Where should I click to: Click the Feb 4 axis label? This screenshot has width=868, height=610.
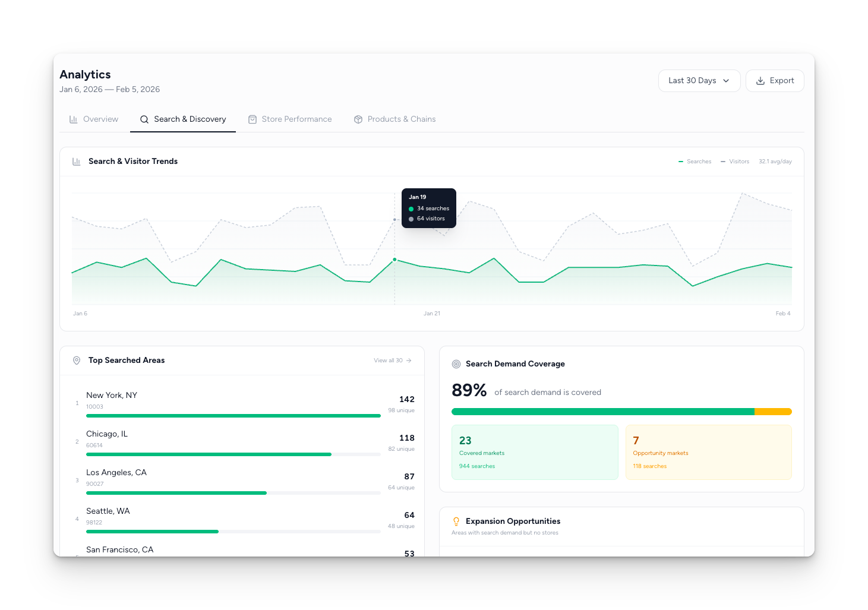(783, 314)
